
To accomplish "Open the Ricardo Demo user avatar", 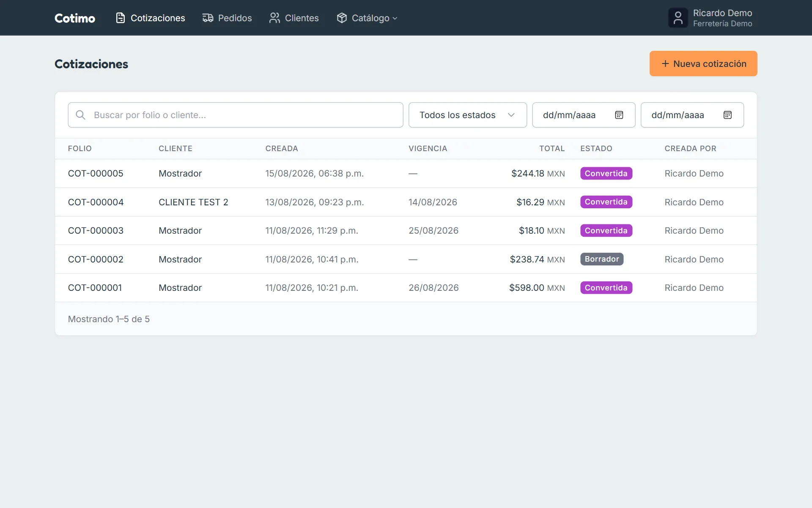I will pos(678,18).
